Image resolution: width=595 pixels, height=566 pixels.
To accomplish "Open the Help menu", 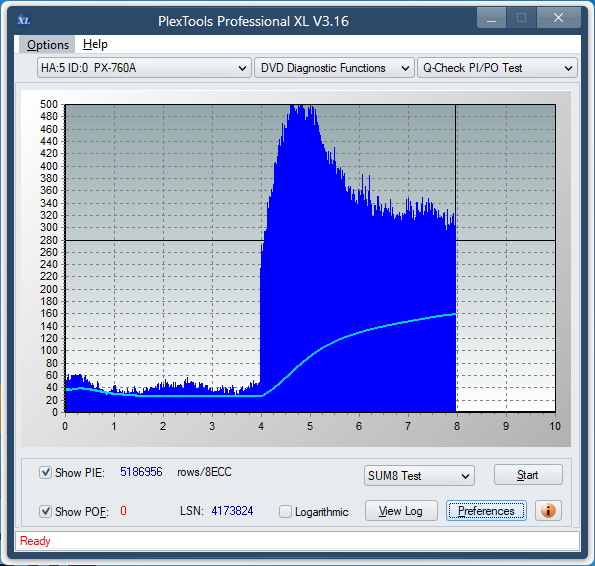I will 95,44.
